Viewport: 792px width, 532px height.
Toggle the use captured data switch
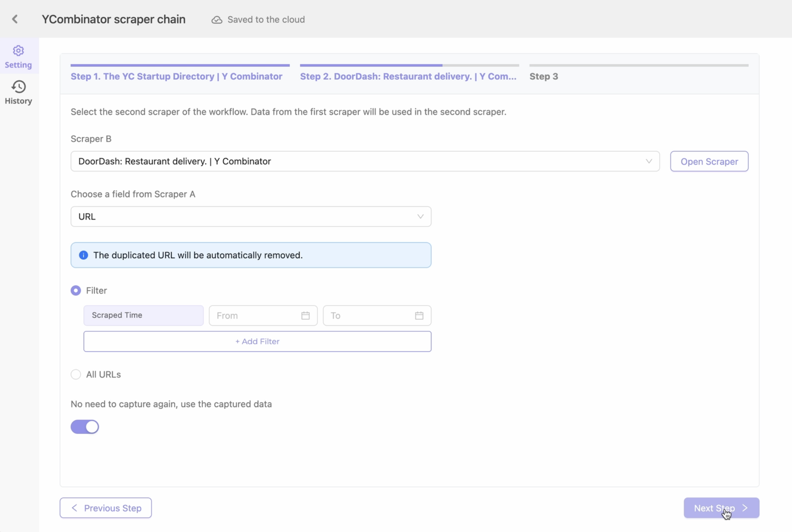[x=85, y=427]
